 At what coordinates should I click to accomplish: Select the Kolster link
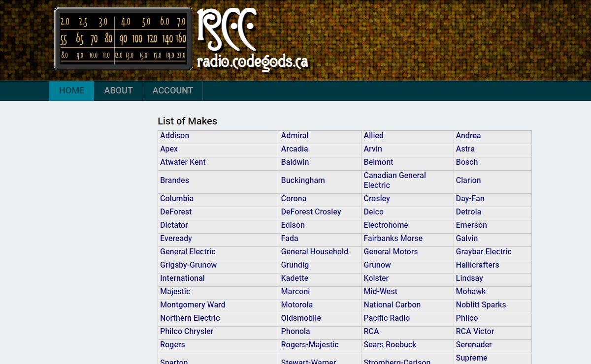(x=376, y=278)
